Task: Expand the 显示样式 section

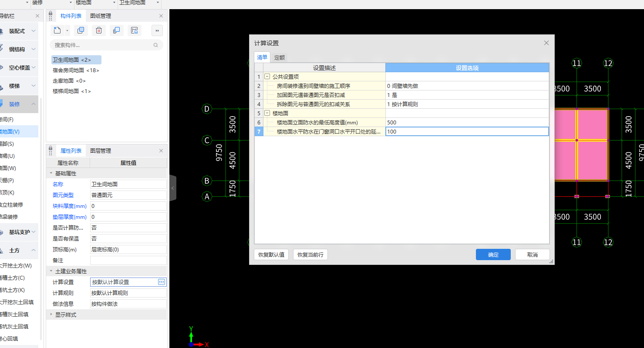Action: pos(51,315)
